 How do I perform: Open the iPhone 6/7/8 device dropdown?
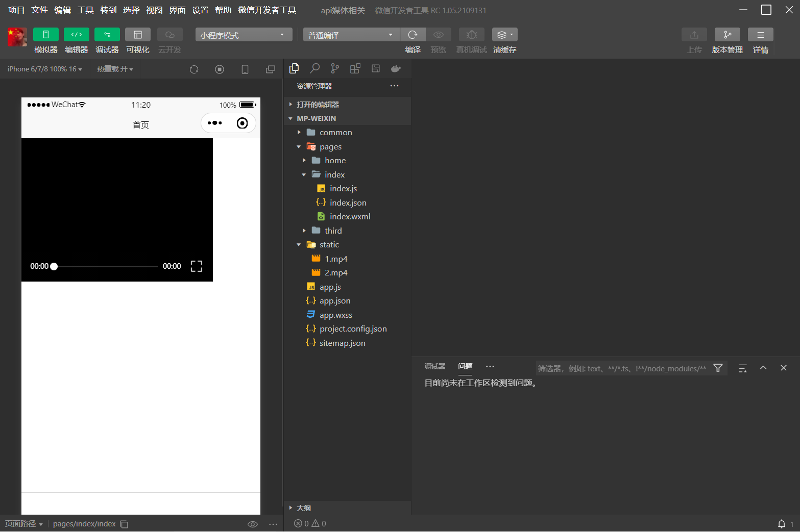pos(45,69)
